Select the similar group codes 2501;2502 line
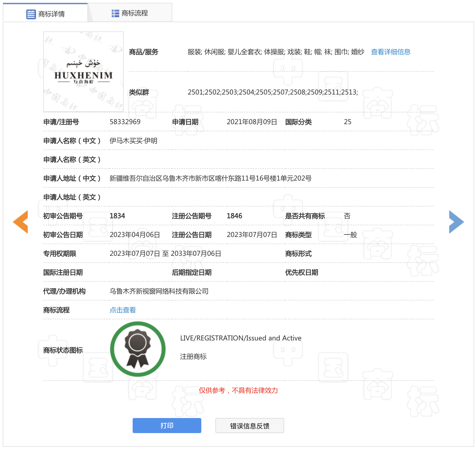 pyautogui.click(x=273, y=92)
